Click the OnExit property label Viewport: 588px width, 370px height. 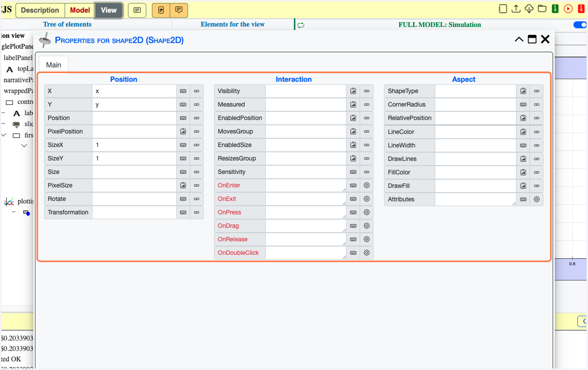[x=227, y=199]
